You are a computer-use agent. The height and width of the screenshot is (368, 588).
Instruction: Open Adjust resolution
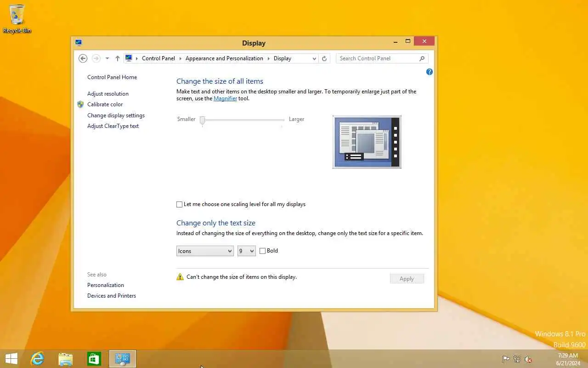108,94
